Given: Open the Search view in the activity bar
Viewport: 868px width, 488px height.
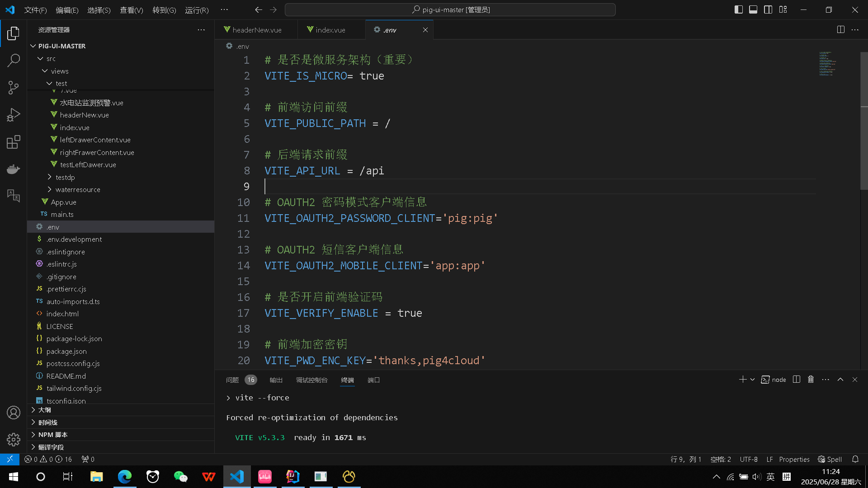Looking at the screenshot, I should coord(14,60).
